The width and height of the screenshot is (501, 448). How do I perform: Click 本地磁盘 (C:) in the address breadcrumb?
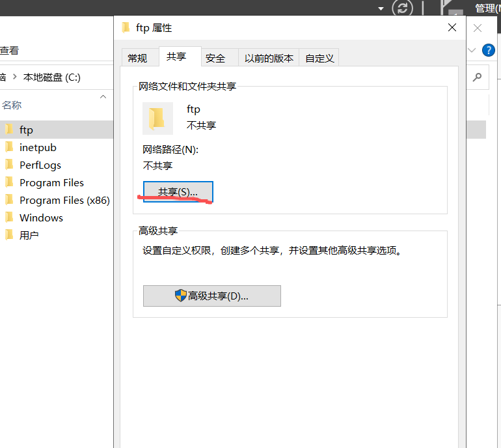(x=52, y=77)
